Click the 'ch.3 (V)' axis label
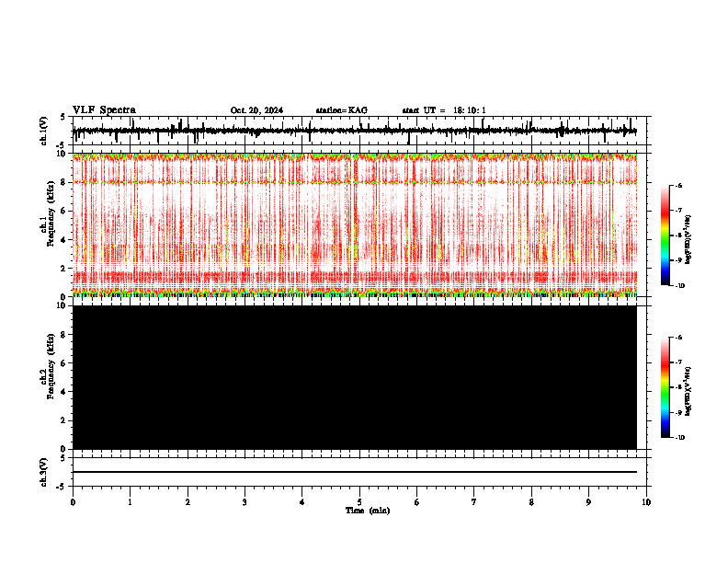728x563 pixels. [x=44, y=473]
